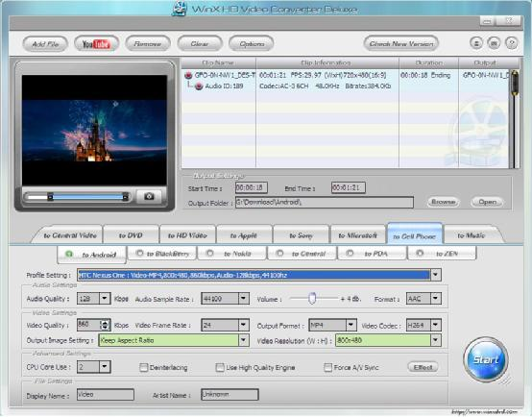This screenshot has width=532, height=417.
Task: Click the Clear button
Action: (x=200, y=44)
